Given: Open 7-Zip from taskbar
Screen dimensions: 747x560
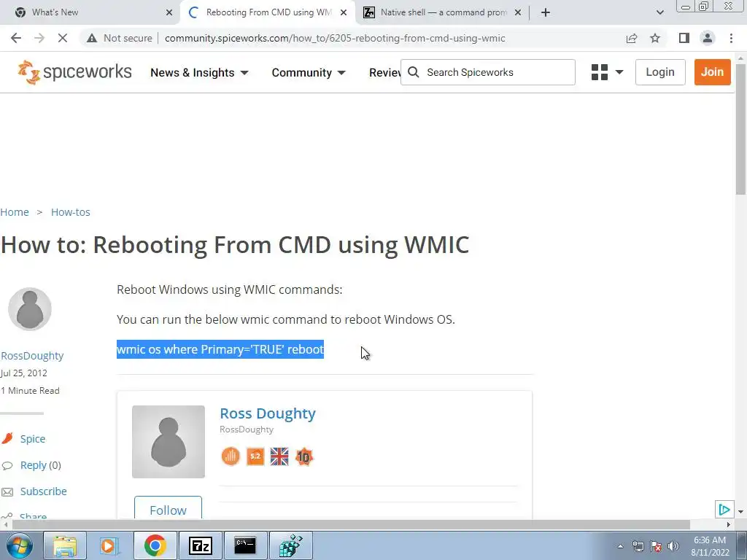Looking at the screenshot, I should (x=200, y=545).
